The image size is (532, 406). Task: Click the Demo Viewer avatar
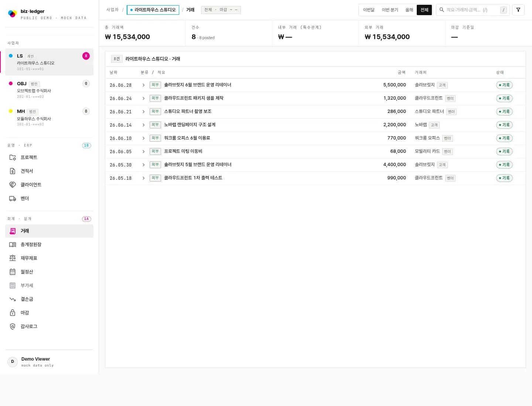[x=13, y=362]
